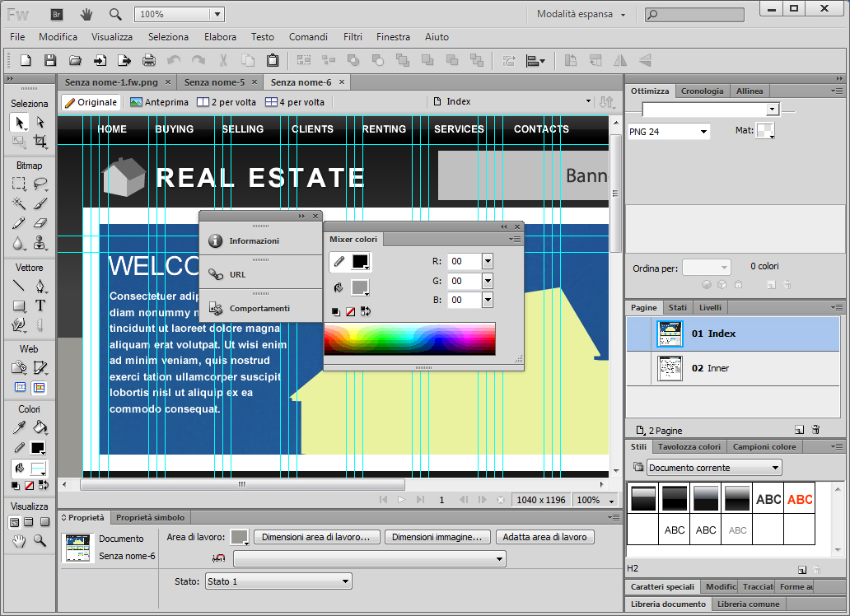Click Dimensioni immagine button
The width and height of the screenshot is (850, 616).
(437, 537)
